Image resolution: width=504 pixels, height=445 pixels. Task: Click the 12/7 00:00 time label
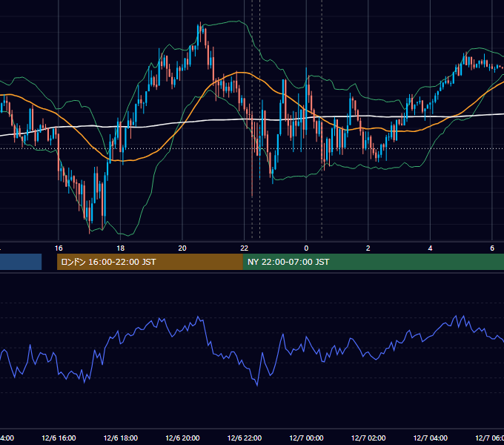point(306,438)
